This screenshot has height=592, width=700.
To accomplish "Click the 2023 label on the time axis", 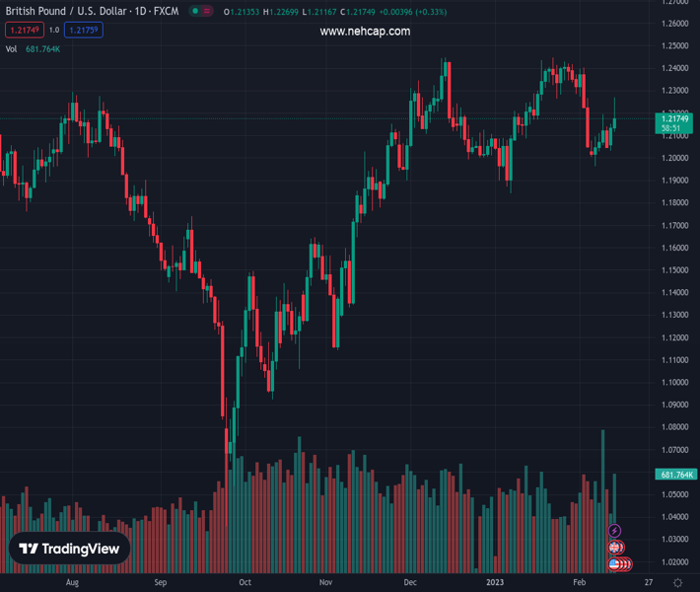I will point(496,582).
